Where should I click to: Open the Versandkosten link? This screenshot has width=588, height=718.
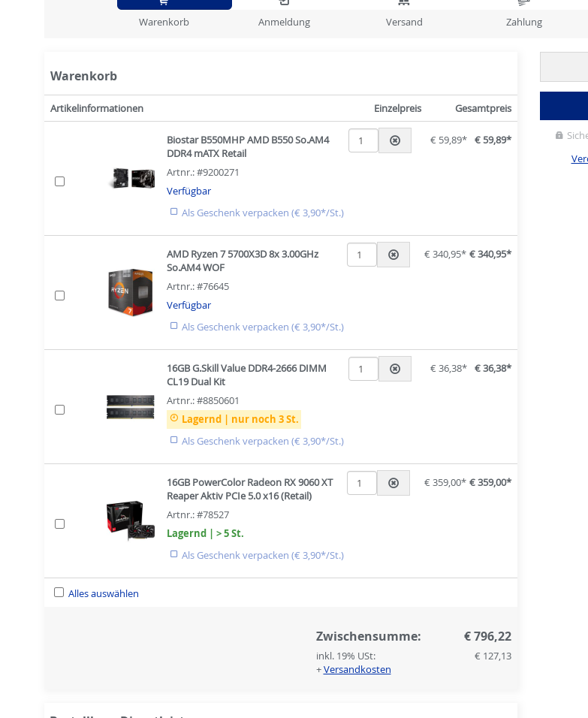tap(357, 669)
